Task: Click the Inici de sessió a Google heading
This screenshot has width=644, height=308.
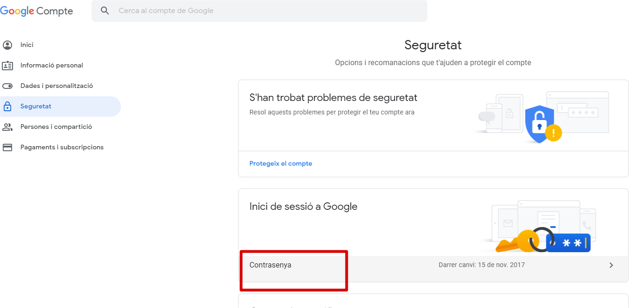Action: coord(303,207)
